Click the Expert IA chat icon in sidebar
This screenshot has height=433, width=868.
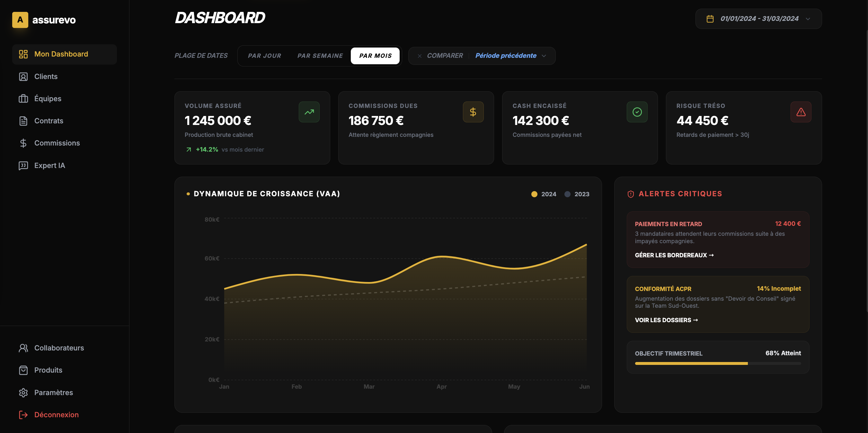(x=23, y=165)
